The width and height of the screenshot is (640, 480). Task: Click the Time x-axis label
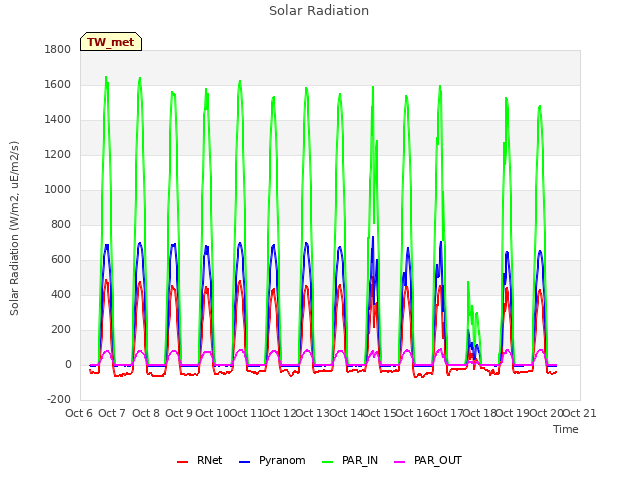coord(565,429)
